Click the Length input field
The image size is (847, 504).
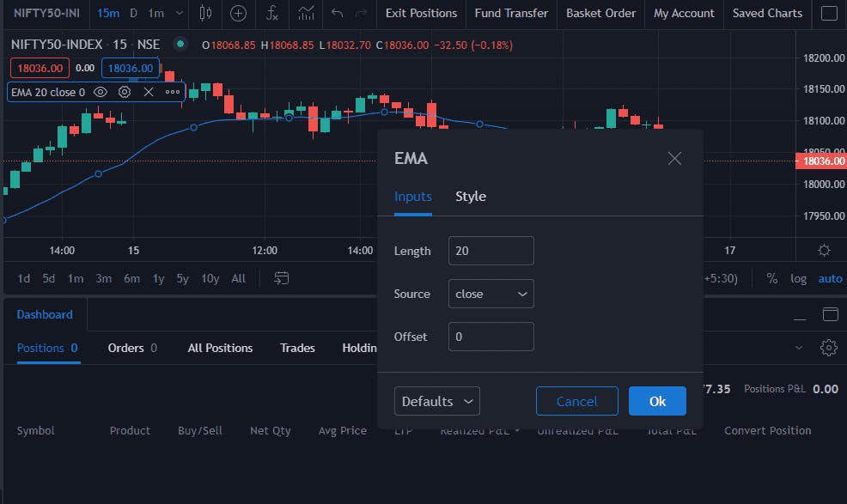point(491,251)
